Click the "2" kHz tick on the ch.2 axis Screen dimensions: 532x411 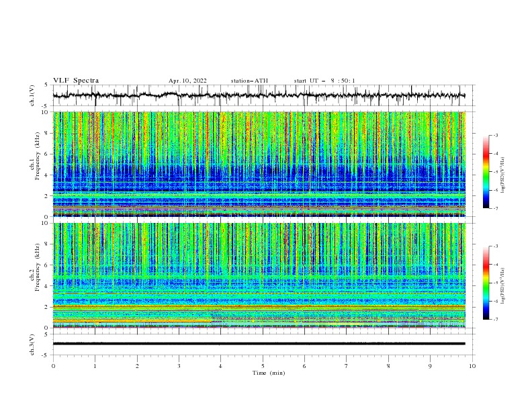click(x=47, y=307)
